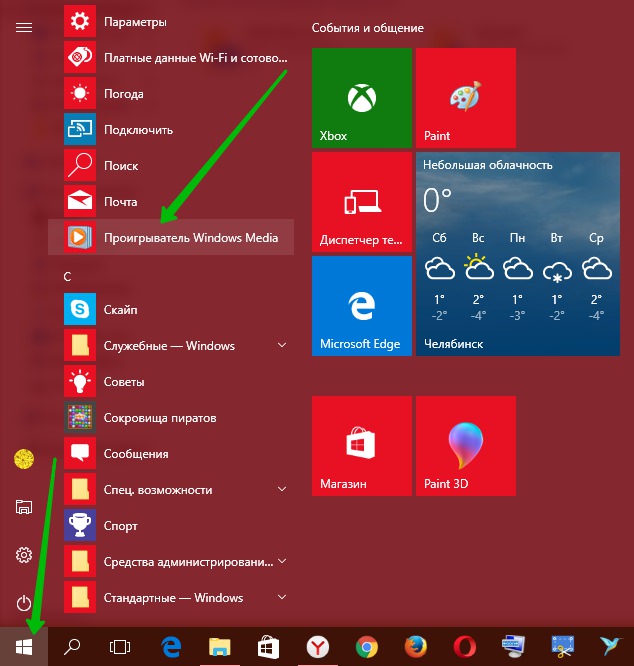Open the Советы lightbulb app icon
This screenshot has width=634, height=666.
(x=80, y=381)
